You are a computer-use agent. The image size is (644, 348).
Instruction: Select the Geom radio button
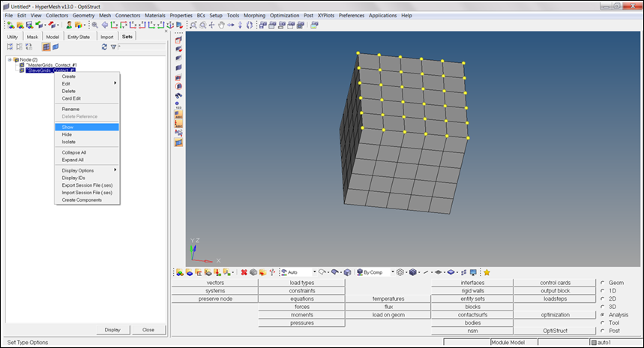[x=603, y=283]
